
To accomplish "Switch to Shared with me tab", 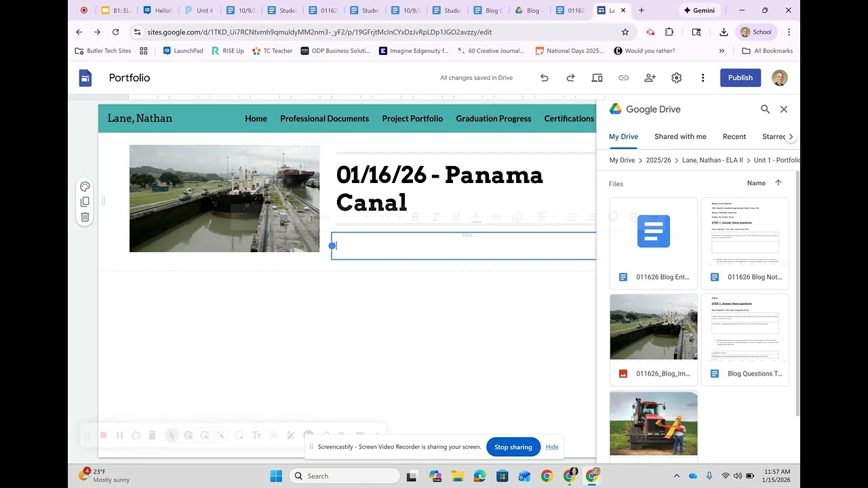I will click(x=680, y=136).
